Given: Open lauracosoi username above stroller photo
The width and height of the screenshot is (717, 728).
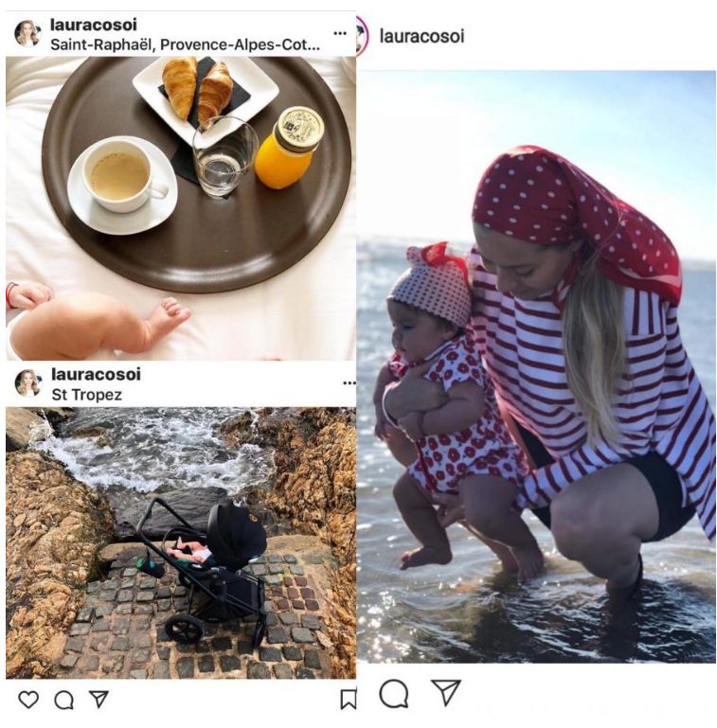Looking at the screenshot, I should coord(96,374).
